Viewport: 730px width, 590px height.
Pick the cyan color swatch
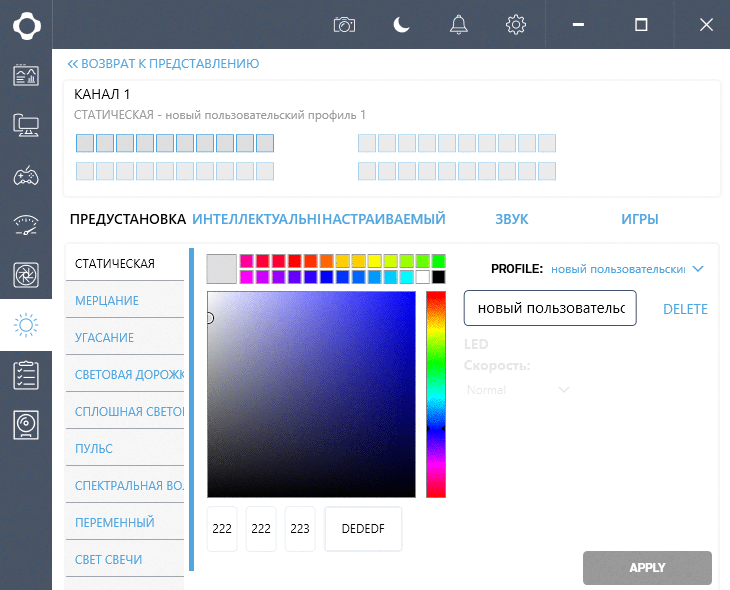point(406,277)
